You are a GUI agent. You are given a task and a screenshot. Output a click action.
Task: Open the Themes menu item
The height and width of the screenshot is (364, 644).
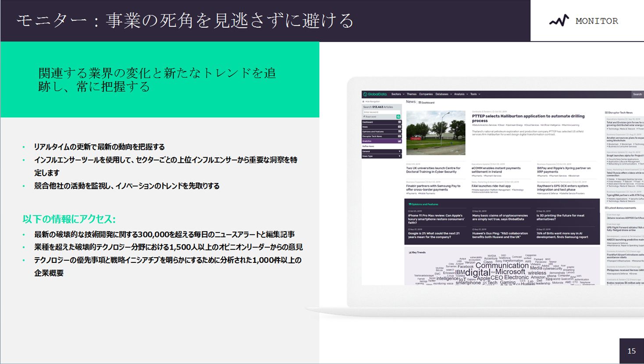pos(411,94)
